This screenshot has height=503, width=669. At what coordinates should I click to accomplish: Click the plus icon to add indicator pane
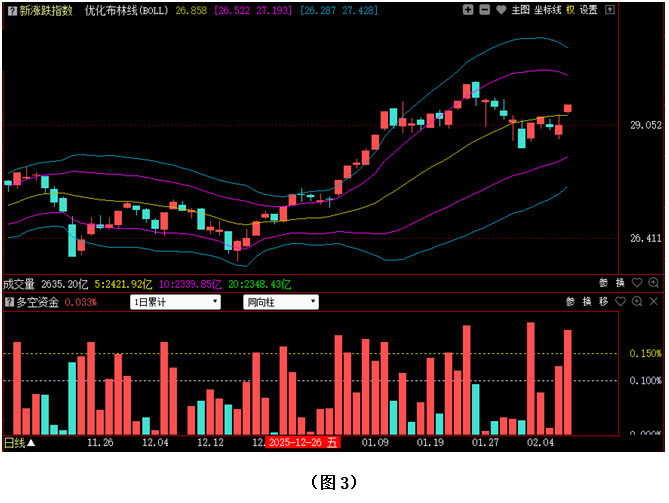pyautogui.click(x=469, y=10)
